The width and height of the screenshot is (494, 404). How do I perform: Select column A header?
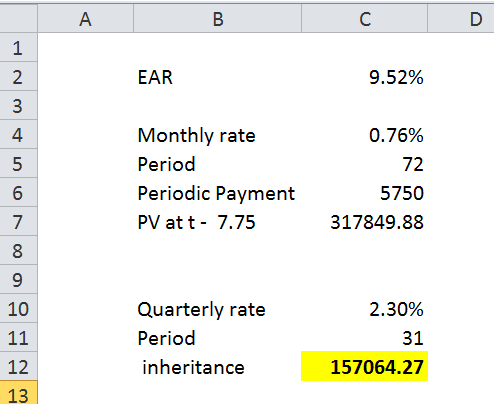(x=86, y=19)
